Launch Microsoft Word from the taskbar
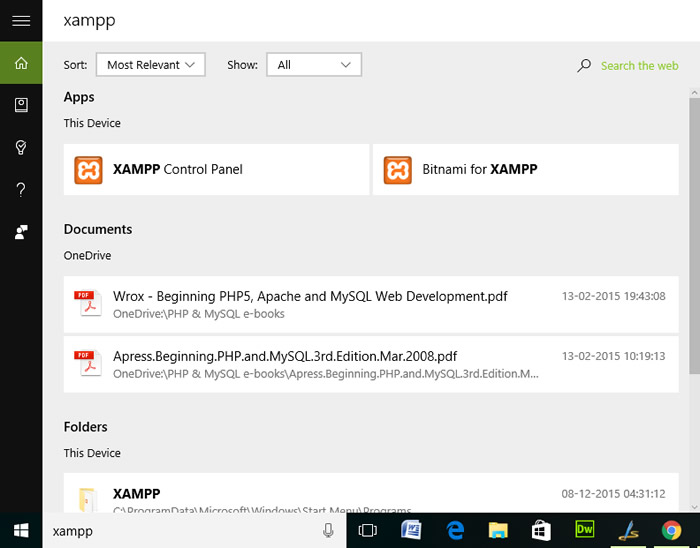Screen dimensions: 700x548 (x=411, y=530)
